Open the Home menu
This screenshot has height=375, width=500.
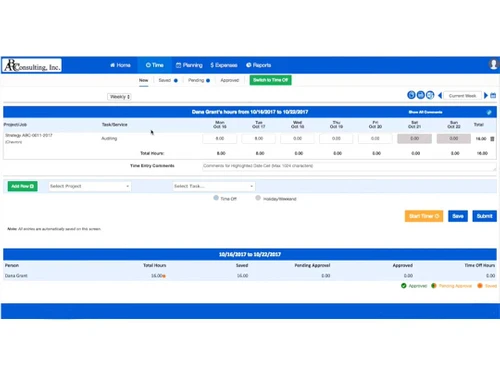tap(120, 65)
